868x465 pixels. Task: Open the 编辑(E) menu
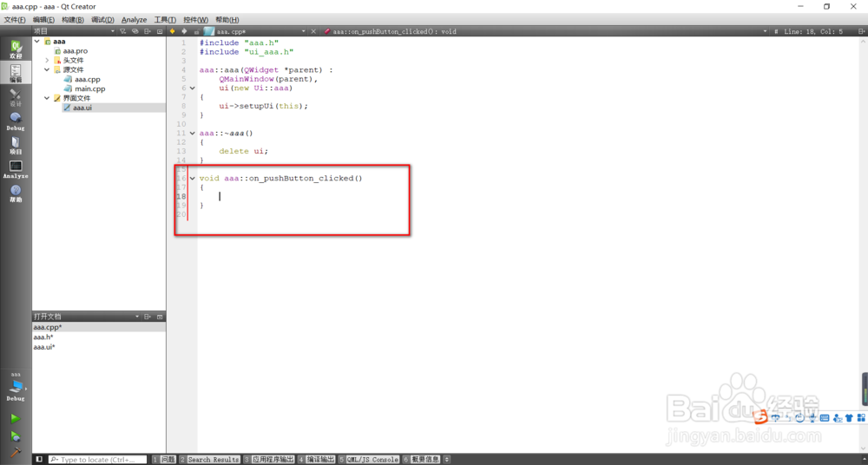[x=43, y=20]
